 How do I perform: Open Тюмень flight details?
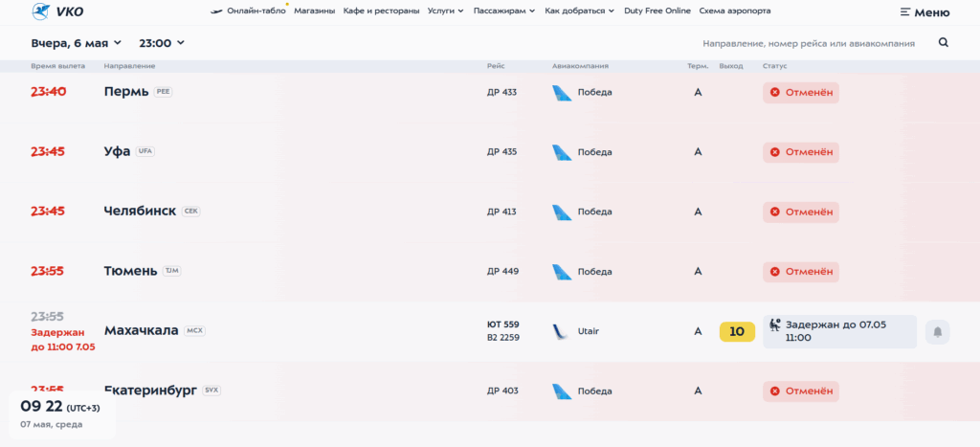click(x=130, y=271)
